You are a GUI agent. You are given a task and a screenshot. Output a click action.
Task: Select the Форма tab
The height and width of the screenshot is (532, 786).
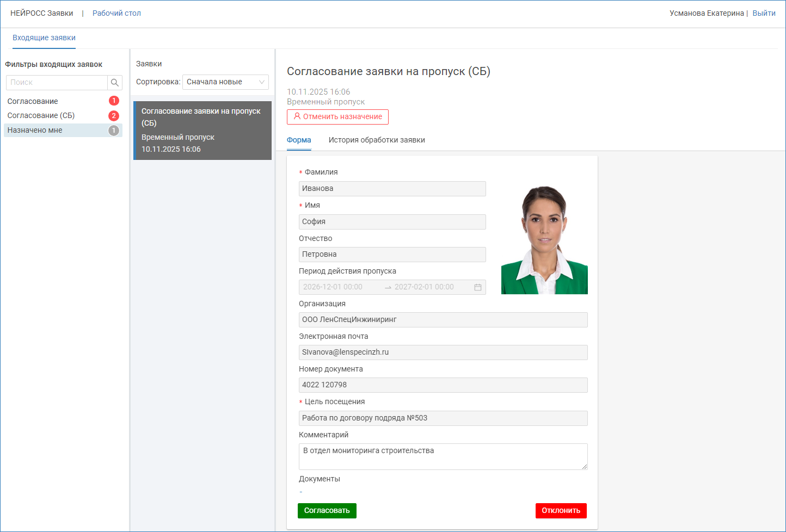(299, 140)
